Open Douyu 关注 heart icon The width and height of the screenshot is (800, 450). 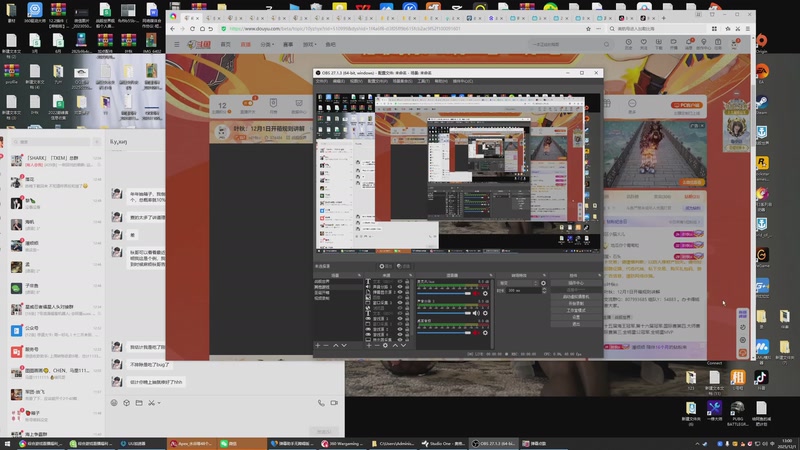[644, 44]
